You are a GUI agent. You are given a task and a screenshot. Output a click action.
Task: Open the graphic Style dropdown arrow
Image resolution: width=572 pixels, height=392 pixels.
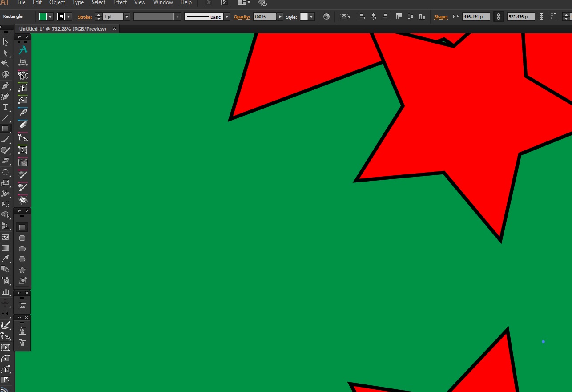tap(311, 17)
